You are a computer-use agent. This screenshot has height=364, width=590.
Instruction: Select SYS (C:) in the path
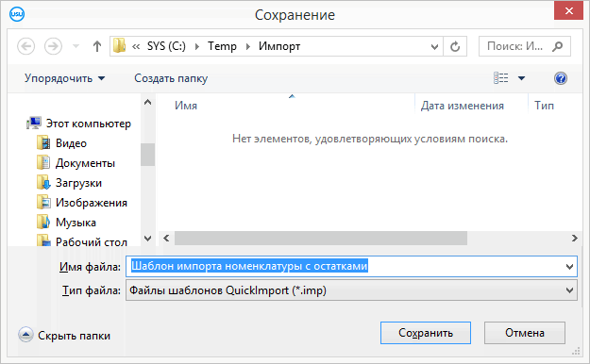pyautogui.click(x=166, y=46)
